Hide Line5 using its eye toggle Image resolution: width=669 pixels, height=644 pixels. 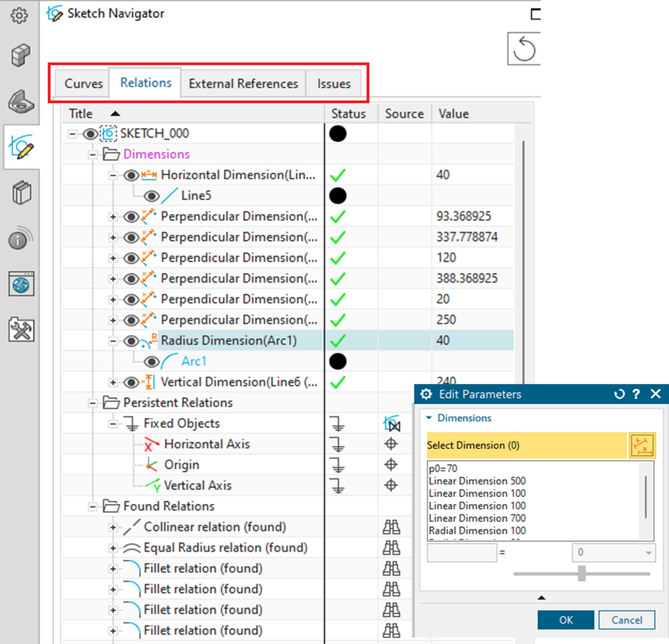click(x=152, y=196)
